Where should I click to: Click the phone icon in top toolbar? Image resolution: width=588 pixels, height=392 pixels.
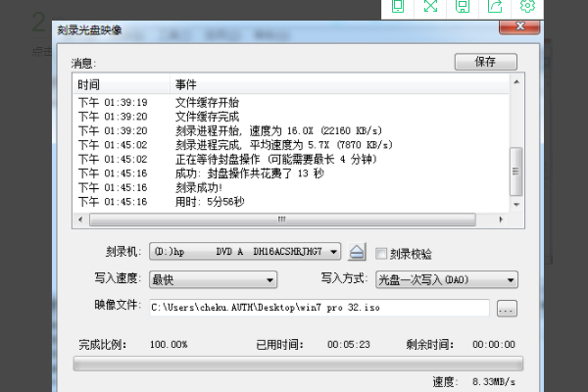click(x=398, y=7)
